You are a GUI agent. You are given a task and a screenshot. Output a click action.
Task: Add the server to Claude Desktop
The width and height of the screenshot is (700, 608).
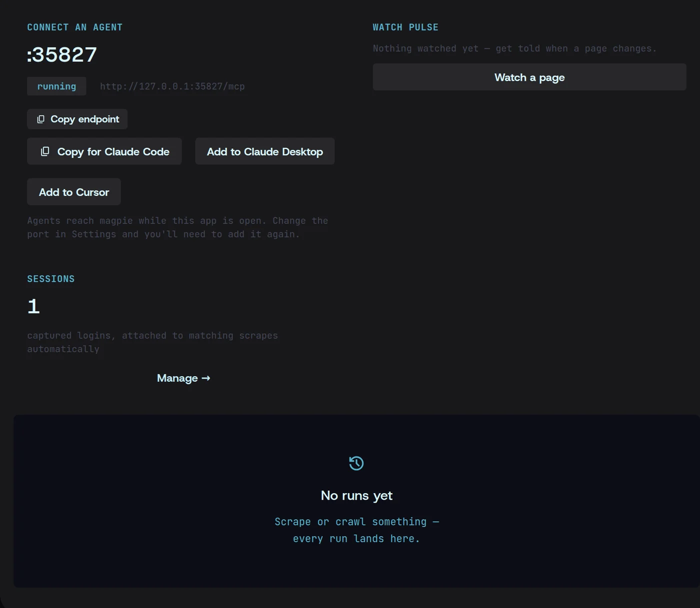[x=265, y=151]
